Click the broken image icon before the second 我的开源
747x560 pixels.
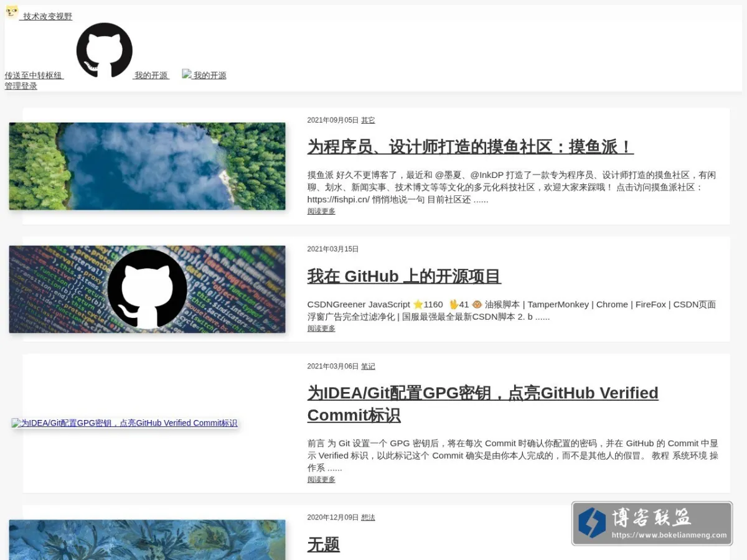[187, 74]
